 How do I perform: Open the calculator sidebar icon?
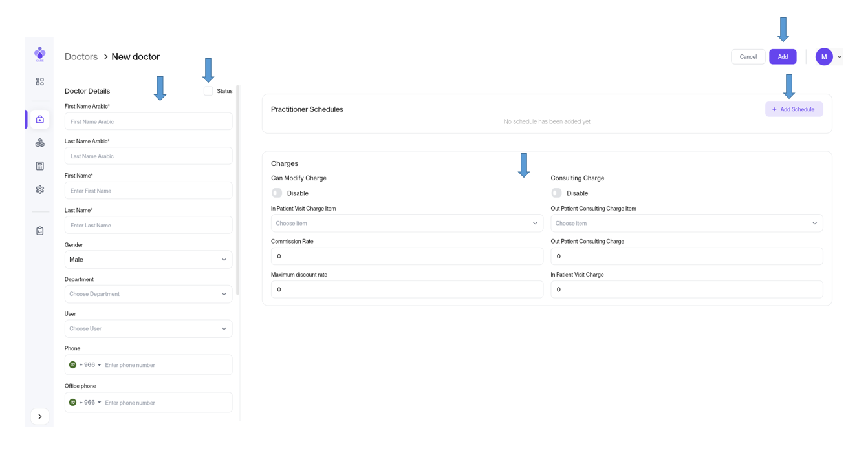tap(39, 166)
